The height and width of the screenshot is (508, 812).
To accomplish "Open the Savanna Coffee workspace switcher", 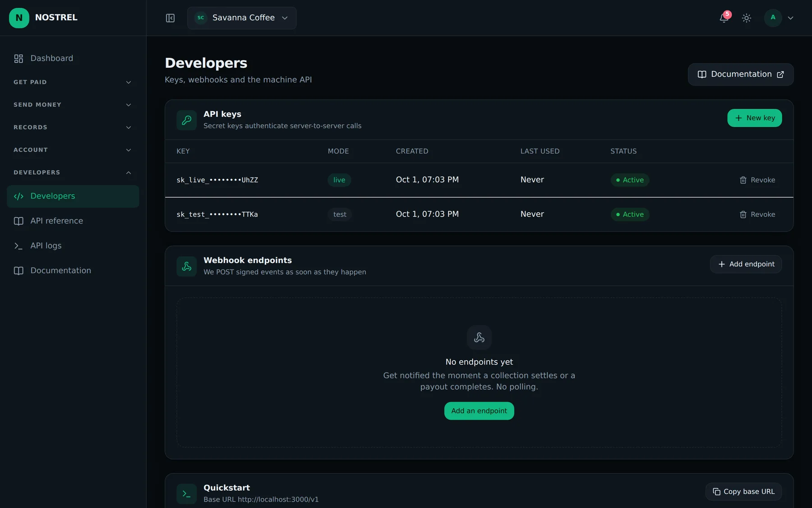I will pyautogui.click(x=242, y=18).
